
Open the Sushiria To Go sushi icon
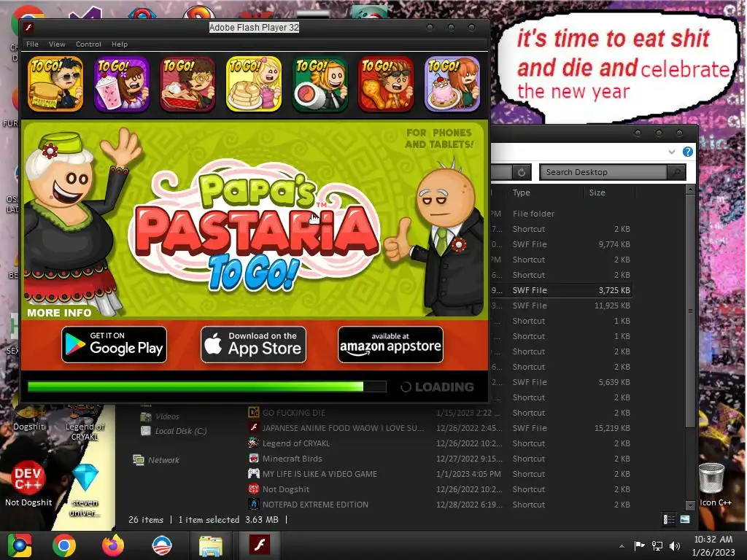point(320,84)
